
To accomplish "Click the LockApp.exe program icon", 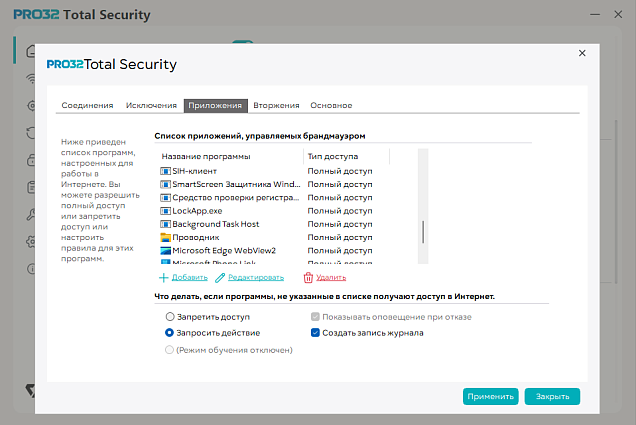I will click(165, 211).
